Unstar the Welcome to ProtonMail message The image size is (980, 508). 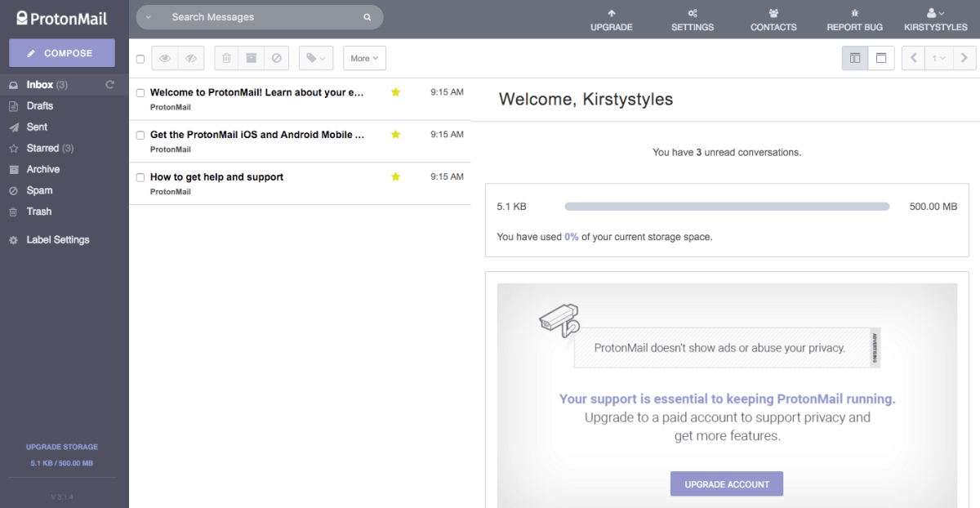click(396, 92)
